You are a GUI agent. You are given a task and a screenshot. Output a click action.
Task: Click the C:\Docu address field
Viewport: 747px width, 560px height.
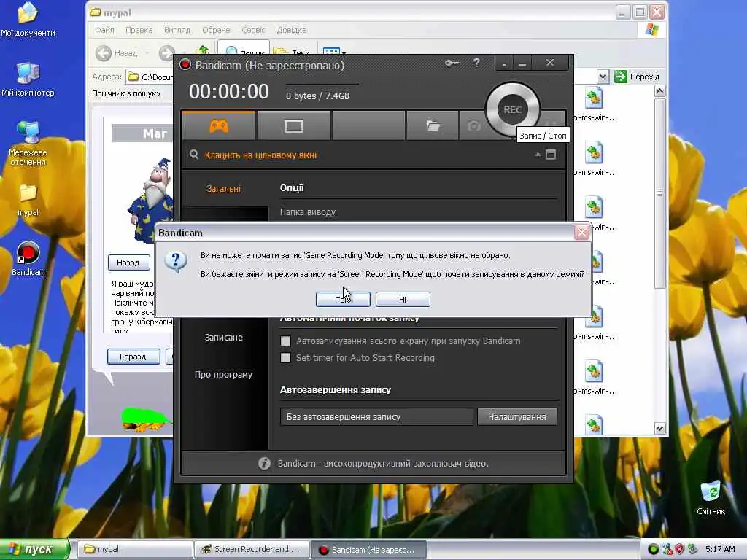(150, 77)
